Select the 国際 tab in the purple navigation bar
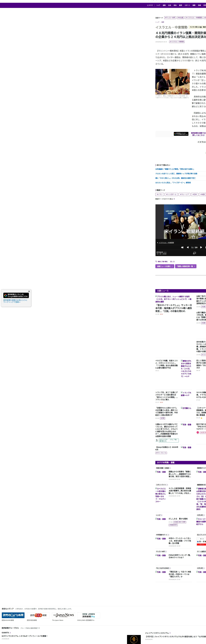The height and width of the screenshot is (644, 206). coord(194,5)
